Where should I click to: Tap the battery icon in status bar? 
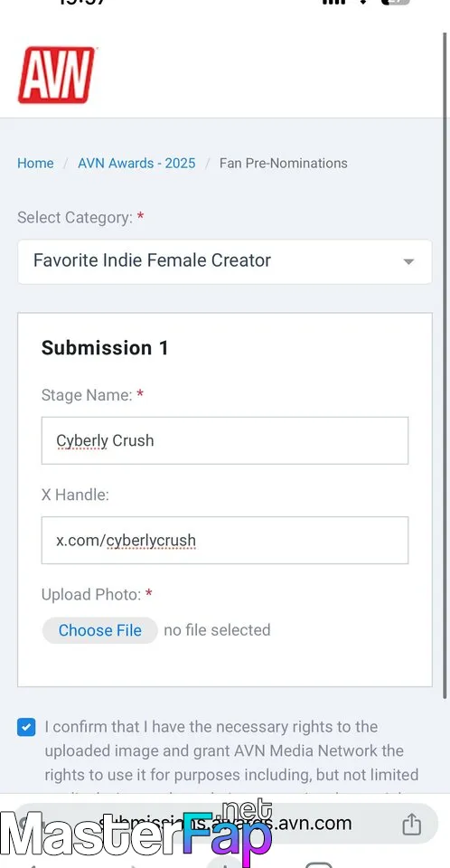pyautogui.click(x=396, y=2)
